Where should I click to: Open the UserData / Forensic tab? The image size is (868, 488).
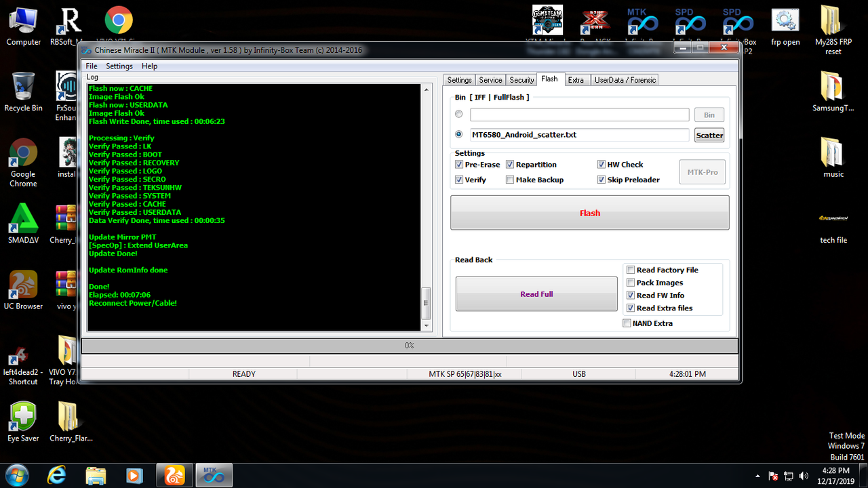625,80
